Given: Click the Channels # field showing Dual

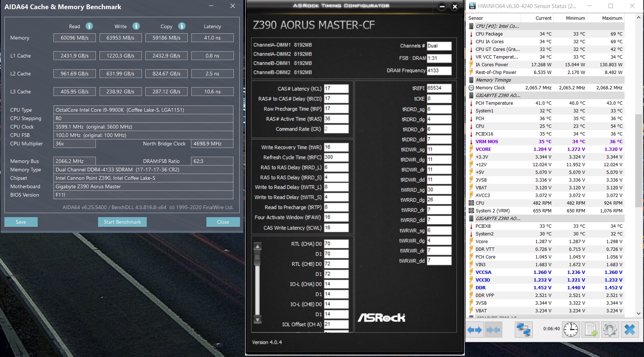Looking at the screenshot, I should (x=439, y=46).
